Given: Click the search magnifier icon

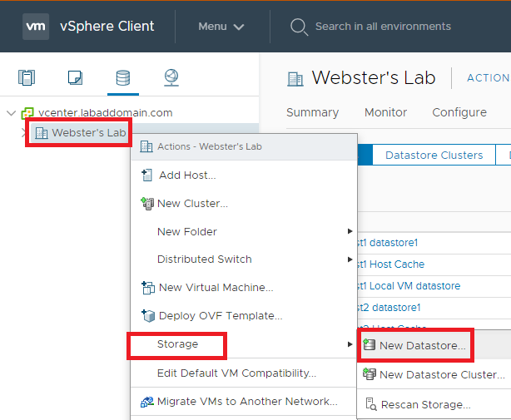Looking at the screenshot, I should (299, 27).
